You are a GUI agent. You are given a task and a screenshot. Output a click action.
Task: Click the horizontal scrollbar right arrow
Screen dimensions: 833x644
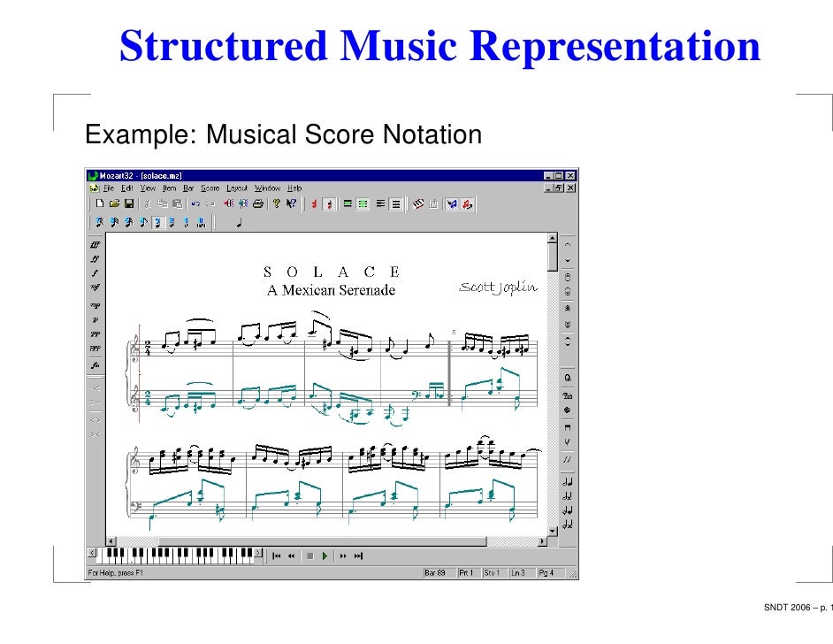pyautogui.click(x=542, y=541)
